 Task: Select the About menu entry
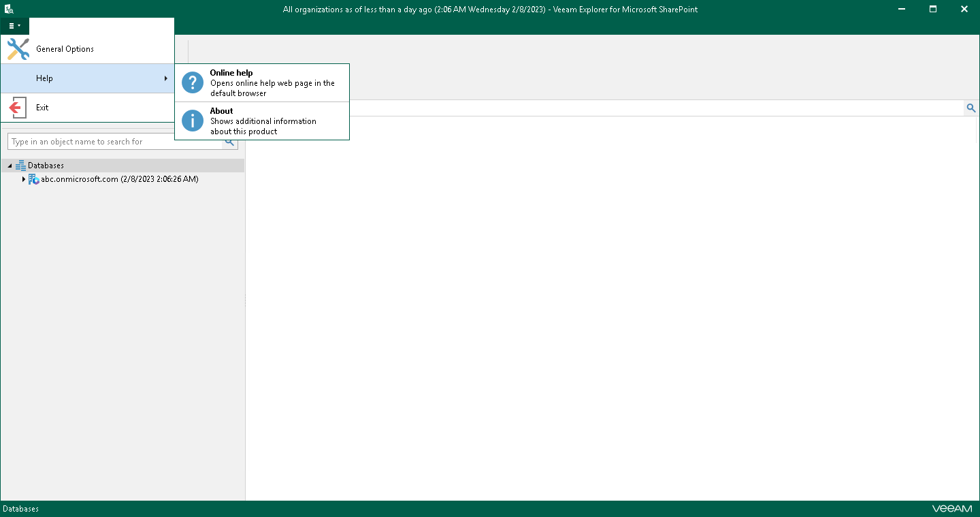click(x=221, y=110)
